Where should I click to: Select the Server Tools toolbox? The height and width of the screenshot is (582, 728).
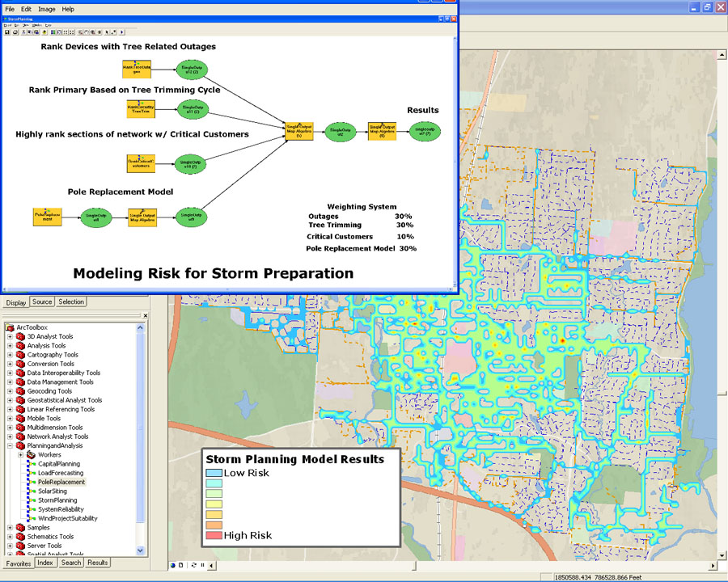click(x=44, y=546)
